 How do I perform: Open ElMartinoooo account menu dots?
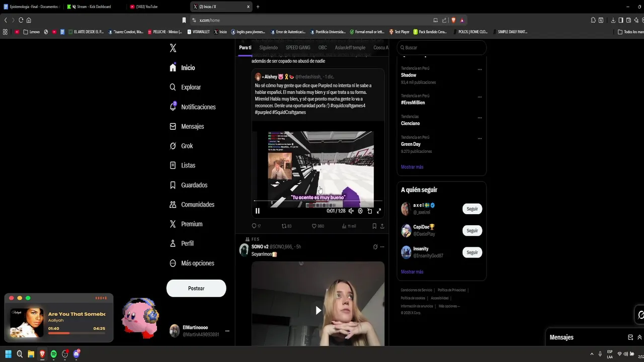227,331
